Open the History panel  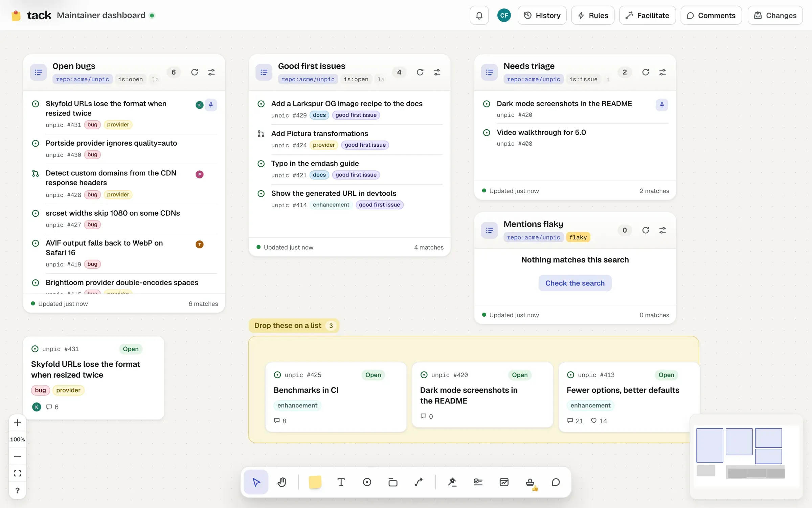tap(542, 15)
